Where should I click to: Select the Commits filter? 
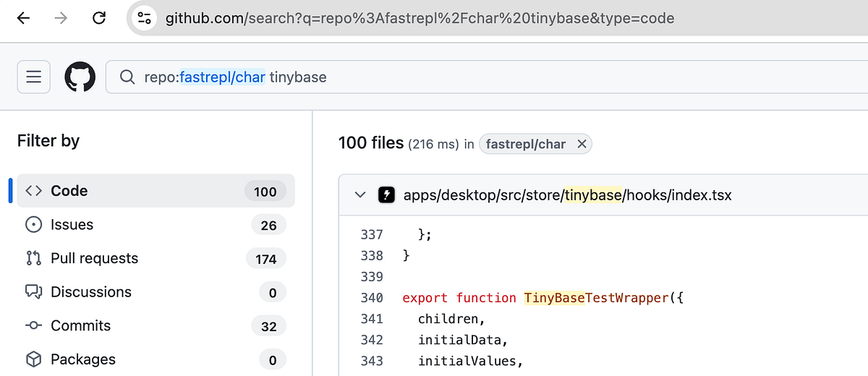click(156, 325)
